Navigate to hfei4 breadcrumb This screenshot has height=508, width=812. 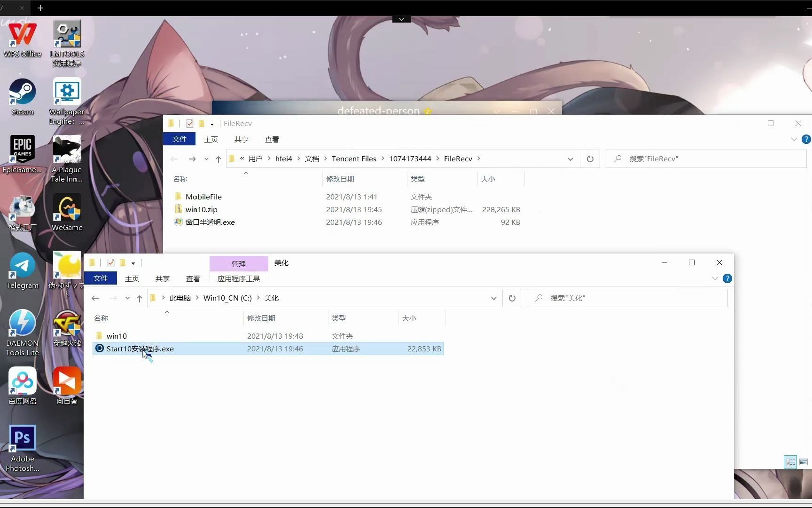click(283, 159)
